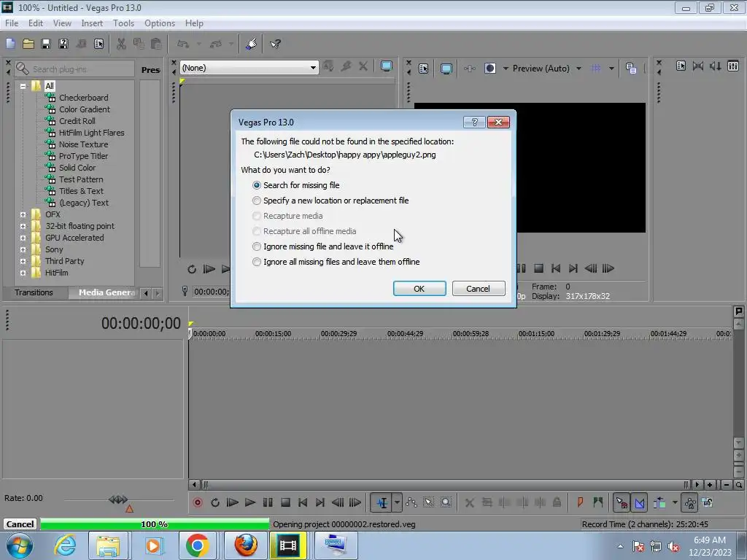Open the Tools menu

123,23
